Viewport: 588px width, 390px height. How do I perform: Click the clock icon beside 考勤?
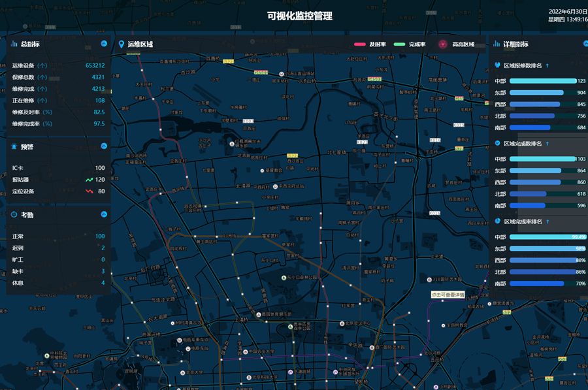point(14,214)
